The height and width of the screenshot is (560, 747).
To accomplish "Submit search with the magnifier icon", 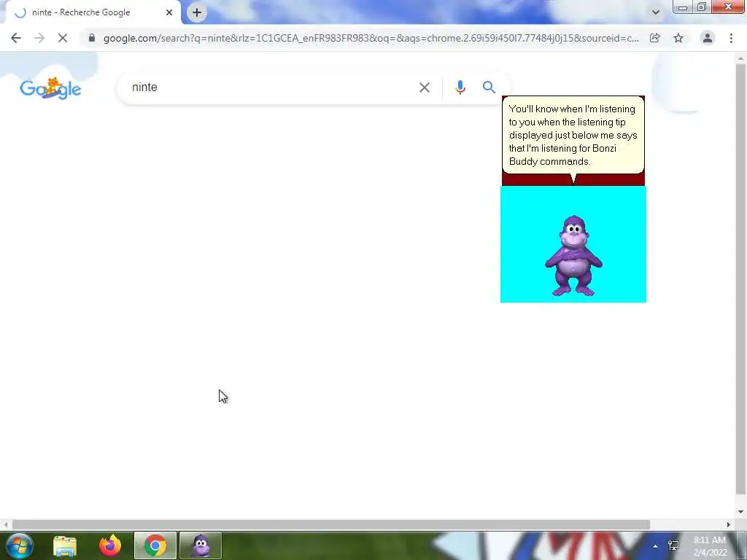I will pyautogui.click(x=489, y=87).
